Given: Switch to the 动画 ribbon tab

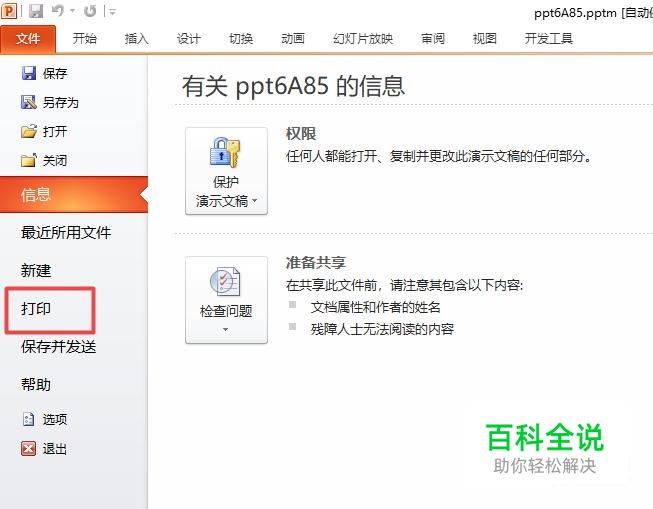Looking at the screenshot, I should (293, 39).
